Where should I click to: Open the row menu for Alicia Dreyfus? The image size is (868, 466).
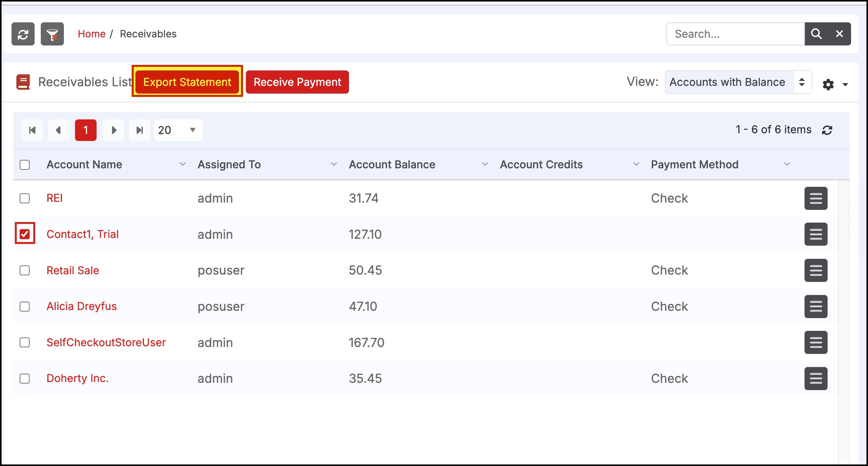coord(816,307)
